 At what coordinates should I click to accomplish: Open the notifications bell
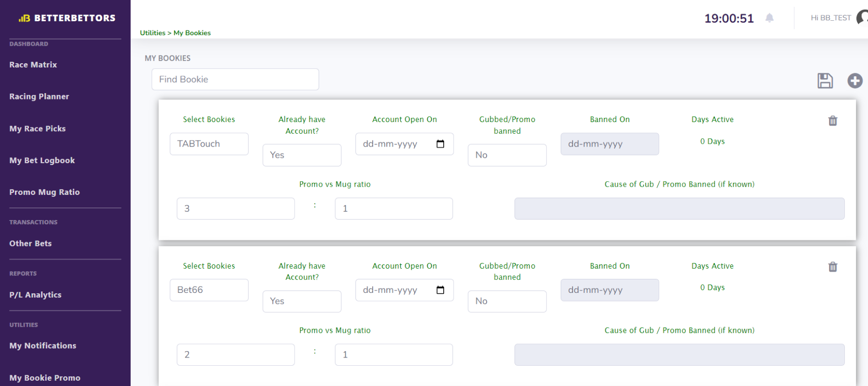[769, 18]
